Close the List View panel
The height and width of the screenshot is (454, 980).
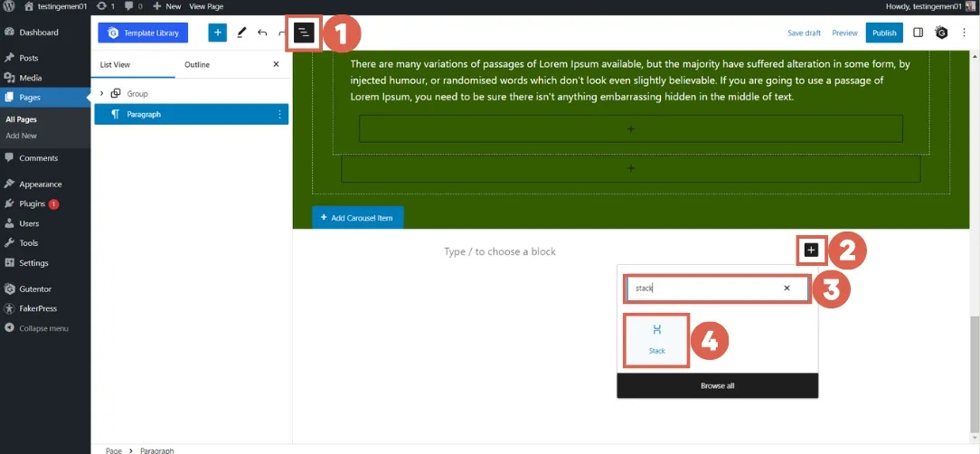click(x=277, y=64)
